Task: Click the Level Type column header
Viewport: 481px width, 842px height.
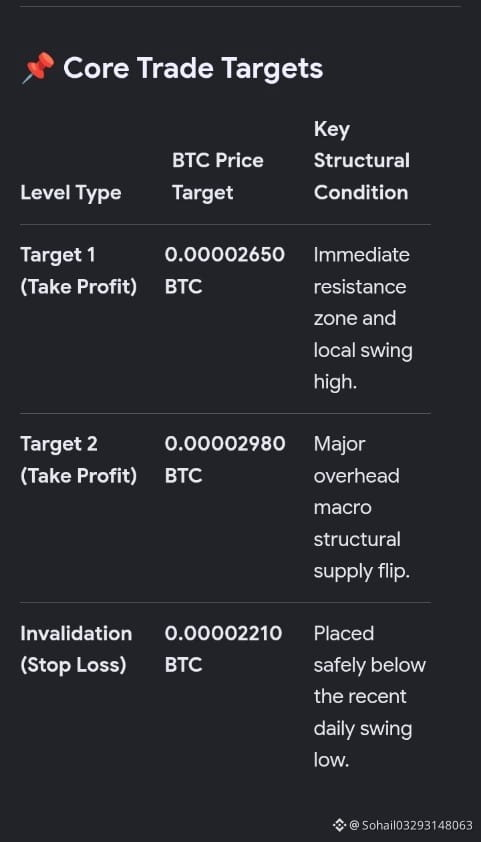Action: pos(71,193)
